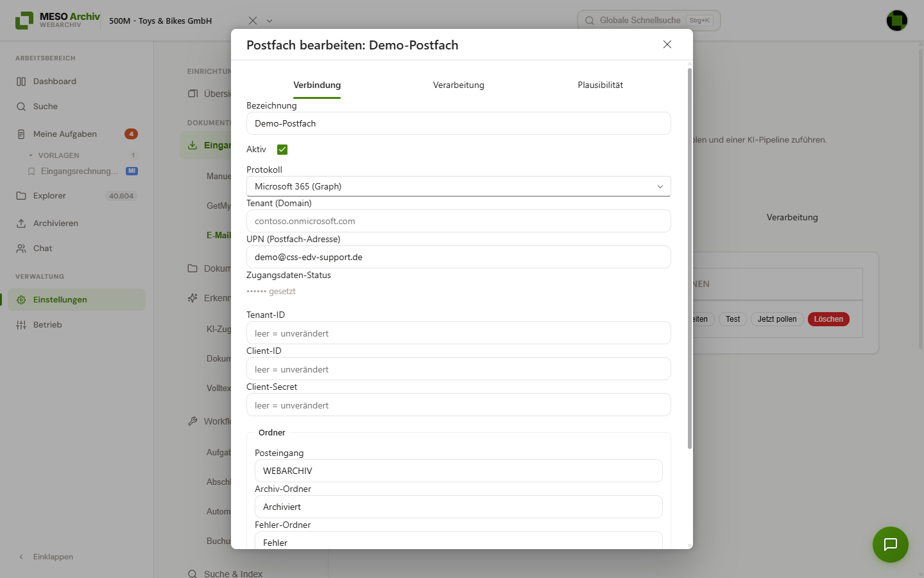Click the Tenant (Domain) field
Viewport: 924px width, 578px height.
pyautogui.click(x=459, y=221)
